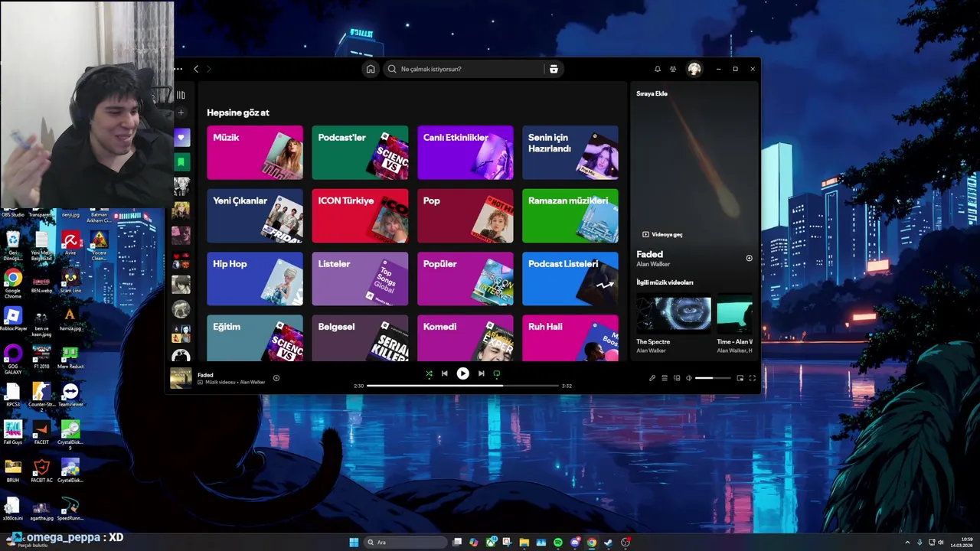The image size is (980, 551).
Task: Switch to video with Videoya geç
Action: [x=662, y=234]
